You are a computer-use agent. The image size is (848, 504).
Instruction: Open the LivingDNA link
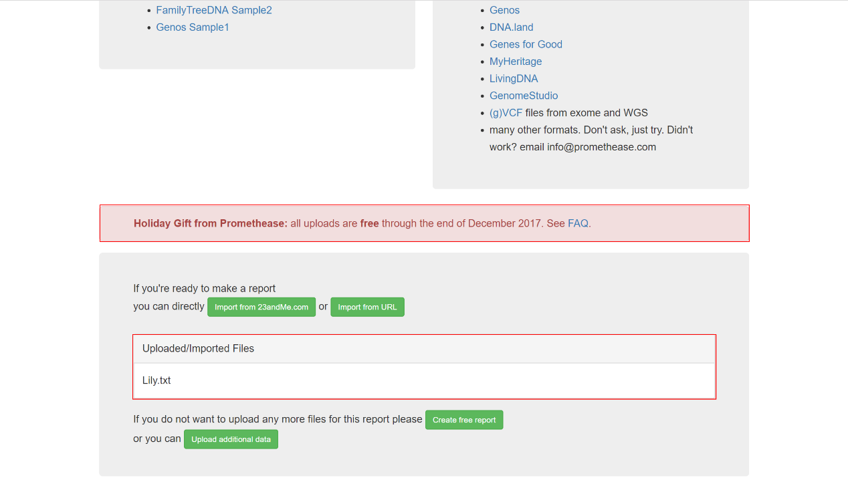[x=514, y=79]
